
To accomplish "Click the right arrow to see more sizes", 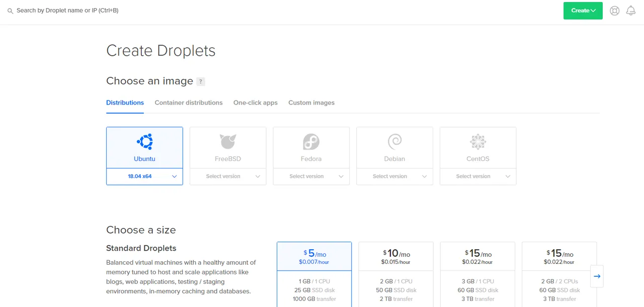I will (597, 276).
